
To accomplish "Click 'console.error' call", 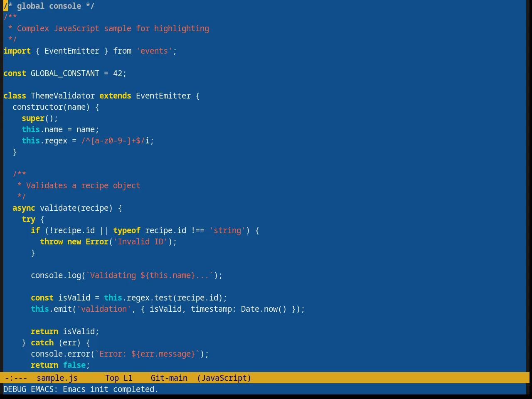I will (x=60, y=354).
